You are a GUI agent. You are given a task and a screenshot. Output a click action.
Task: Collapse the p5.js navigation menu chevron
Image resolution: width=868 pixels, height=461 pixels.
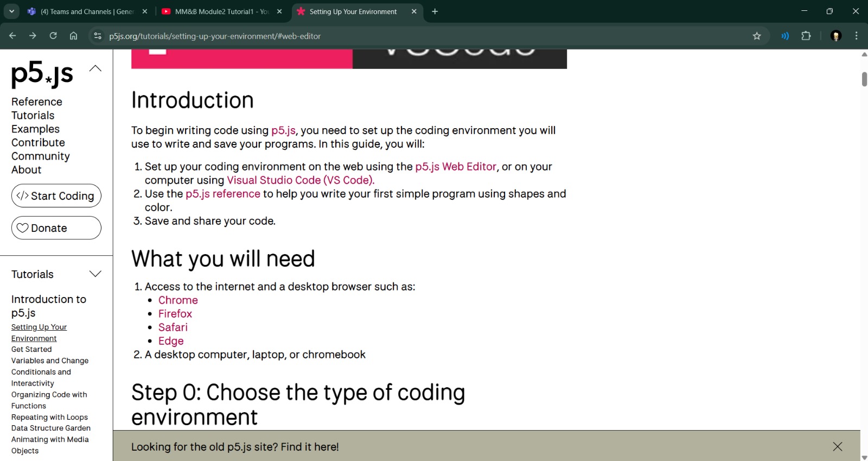click(95, 68)
